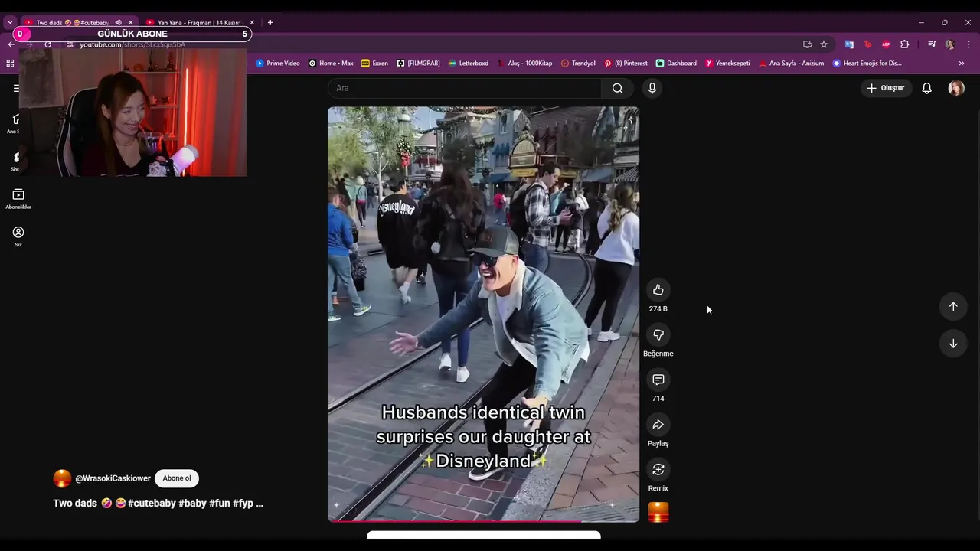Open the Adblock Plus extension
980x551 pixels.
(886, 44)
